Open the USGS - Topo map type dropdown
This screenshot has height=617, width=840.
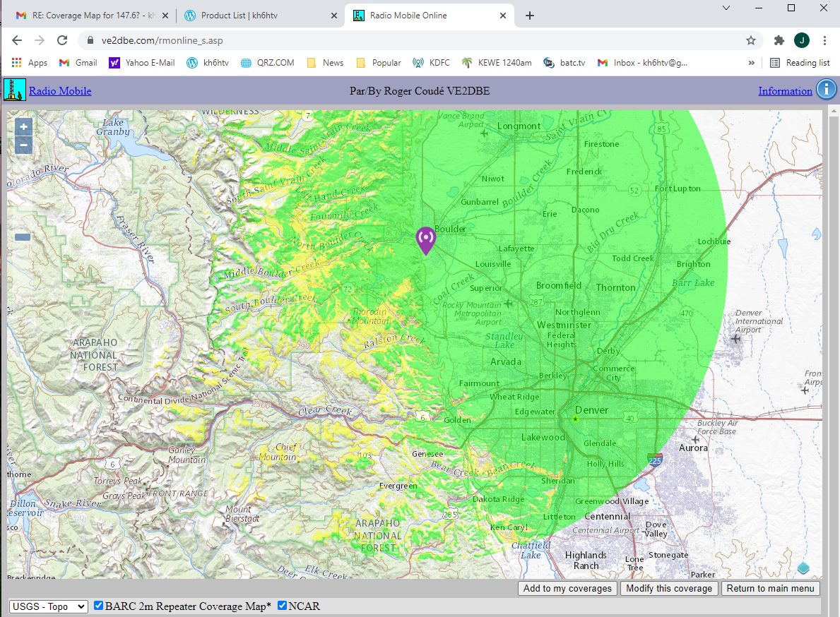[48, 606]
